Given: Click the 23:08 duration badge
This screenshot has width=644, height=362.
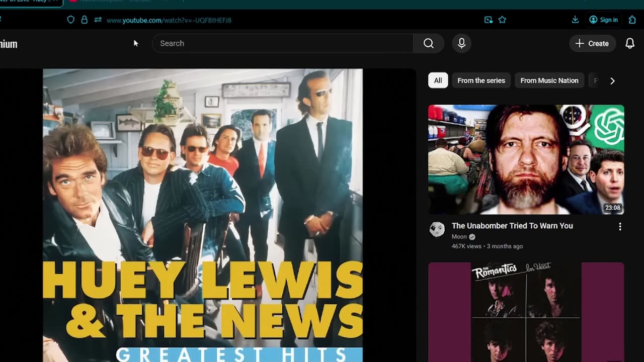Looking at the screenshot, I should (x=612, y=208).
